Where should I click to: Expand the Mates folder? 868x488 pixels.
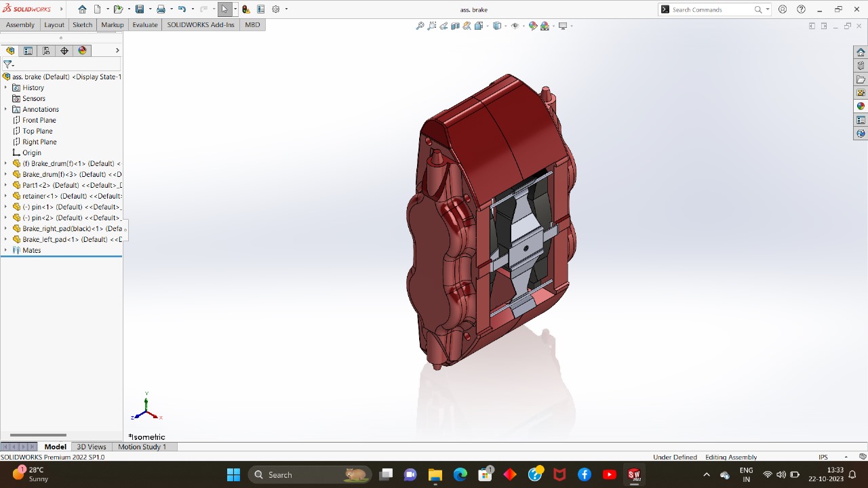click(6, 250)
